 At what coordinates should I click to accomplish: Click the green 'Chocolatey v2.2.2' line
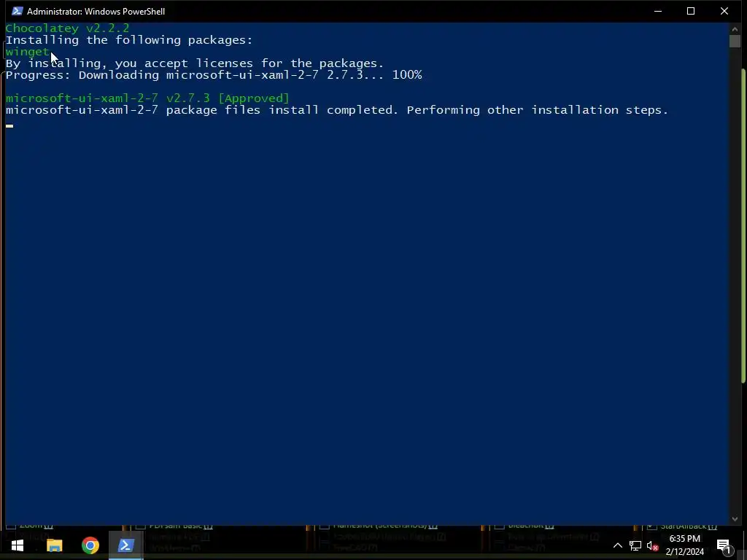67,28
